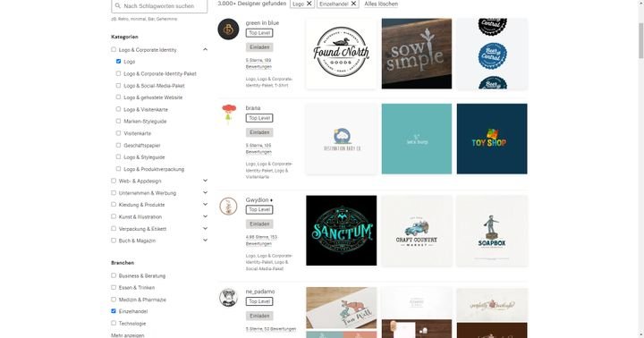
Task: View Sanctum logo thumbnail
Action: click(342, 231)
